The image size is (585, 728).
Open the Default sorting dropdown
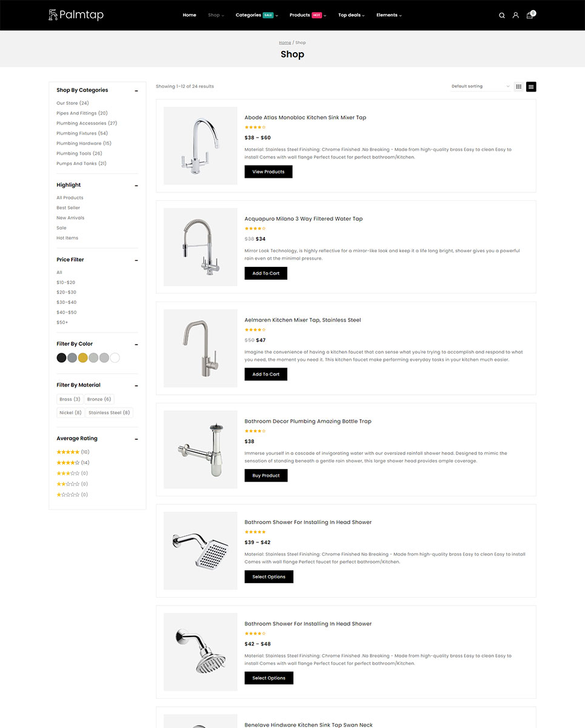tap(480, 87)
